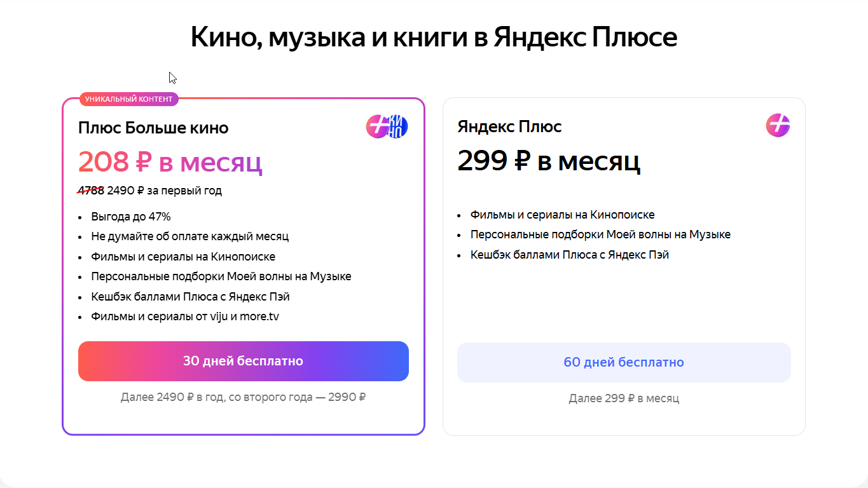Click 'Не думайте об оплате каждый месяц'
This screenshot has width=868, height=488.
point(189,236)
